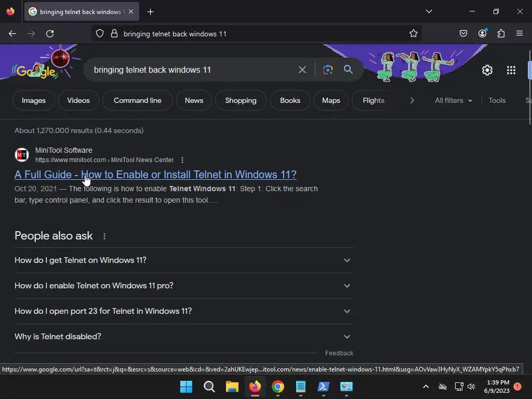Click the Firefox taskbar icon

[x=255, y=387]
